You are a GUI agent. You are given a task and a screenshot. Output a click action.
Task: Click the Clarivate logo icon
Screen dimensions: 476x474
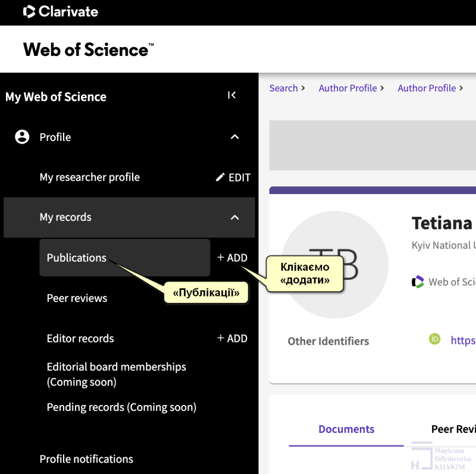(29, 11)
